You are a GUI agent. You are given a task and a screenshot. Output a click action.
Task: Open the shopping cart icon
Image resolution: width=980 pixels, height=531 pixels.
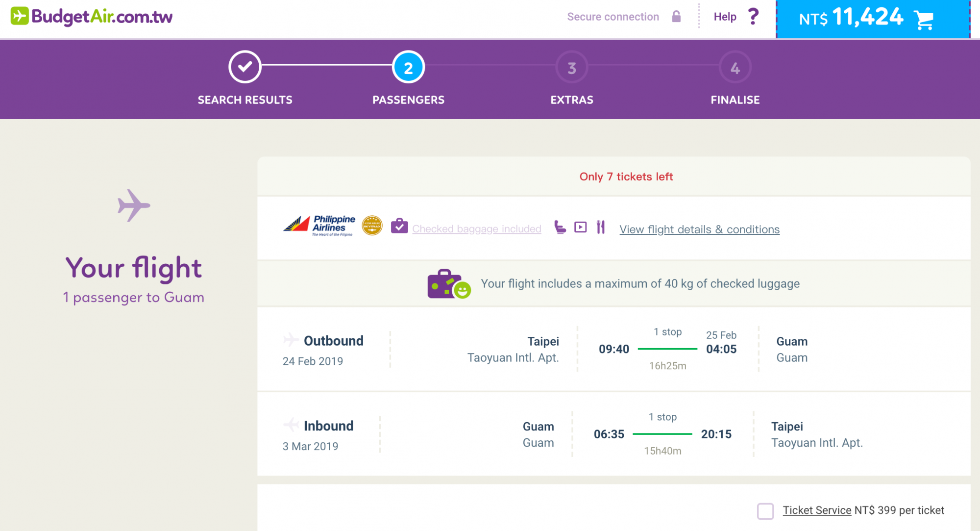coord(924,20)
